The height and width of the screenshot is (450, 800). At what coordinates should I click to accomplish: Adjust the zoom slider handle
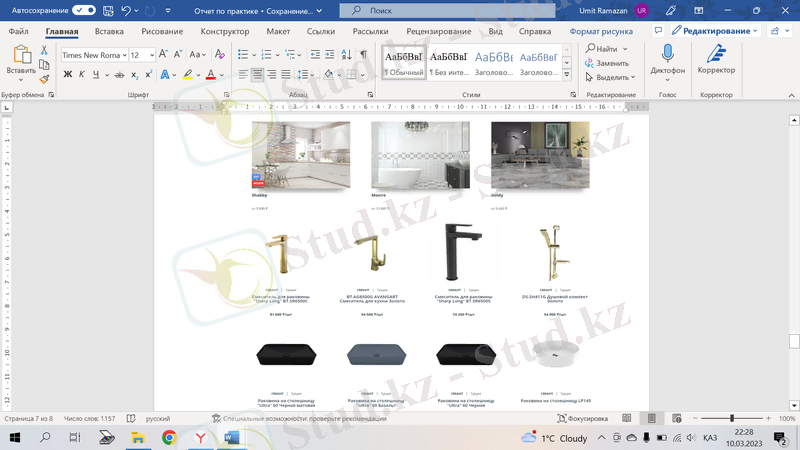tap(732, 418)
